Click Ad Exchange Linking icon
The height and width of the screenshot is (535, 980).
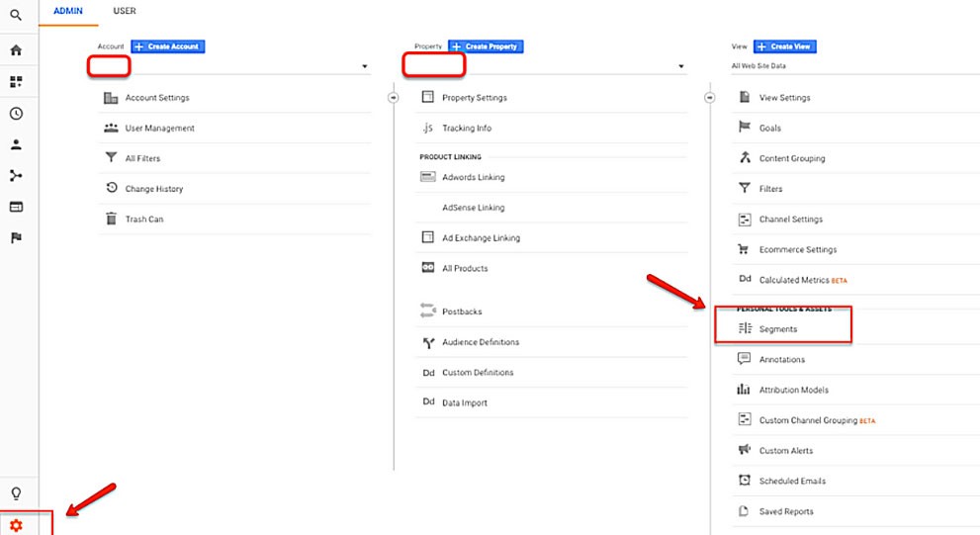click(427, 237)
